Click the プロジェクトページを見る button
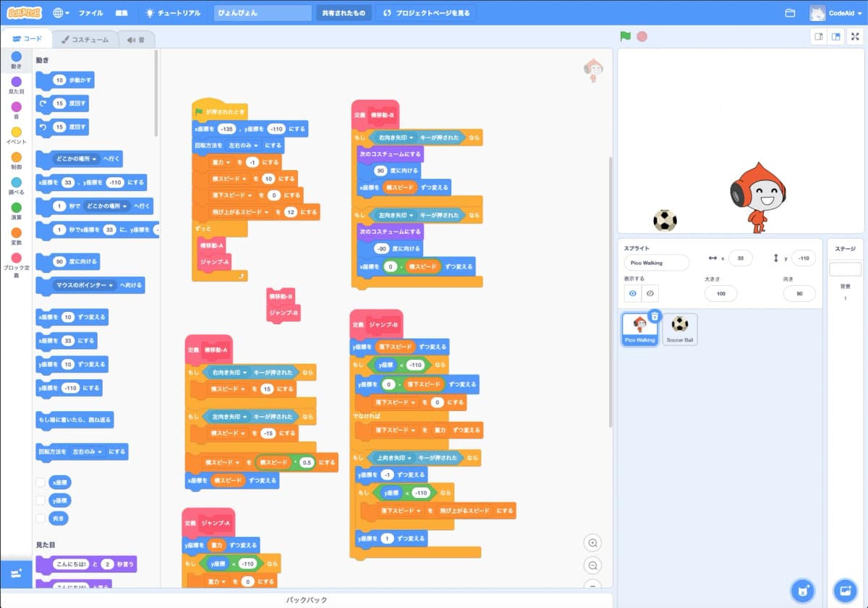 coord(426,13)
